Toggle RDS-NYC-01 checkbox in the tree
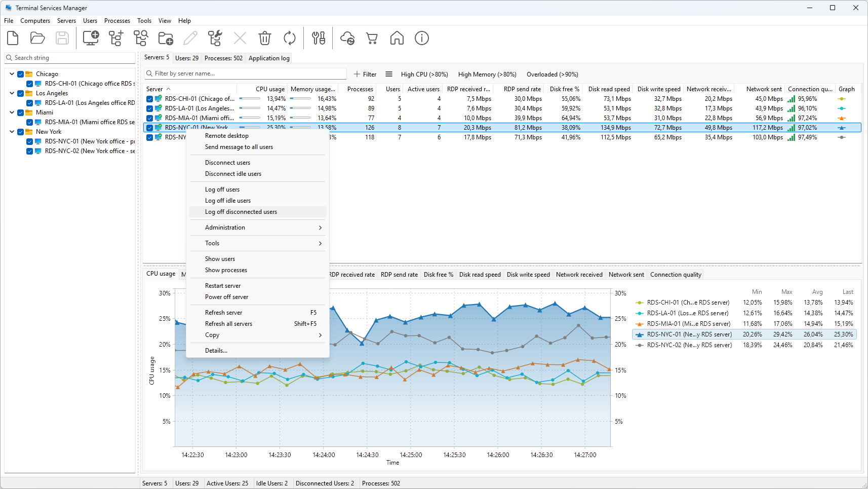The height and width of the screenshot is (489, 868). pyautogui.click(x=30, y=141)
